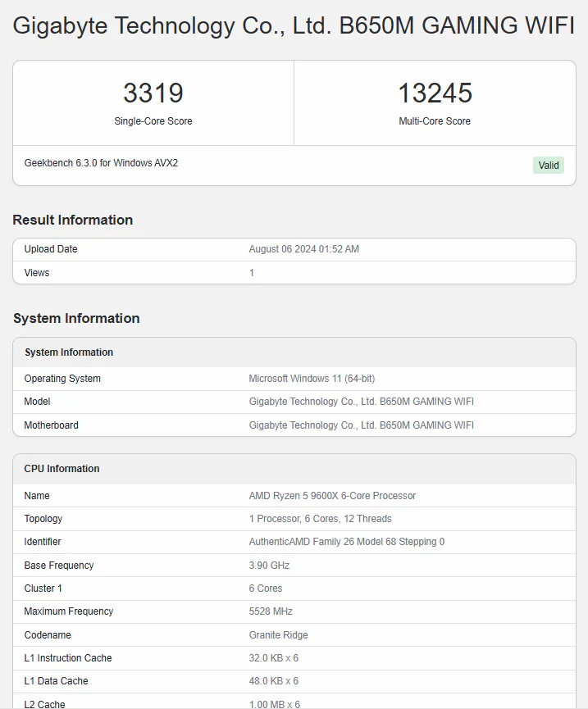The width and height of the screenshot is (588, 709).
Task: Click the upload date August 06 2024 value
Action: coord(303,249)
